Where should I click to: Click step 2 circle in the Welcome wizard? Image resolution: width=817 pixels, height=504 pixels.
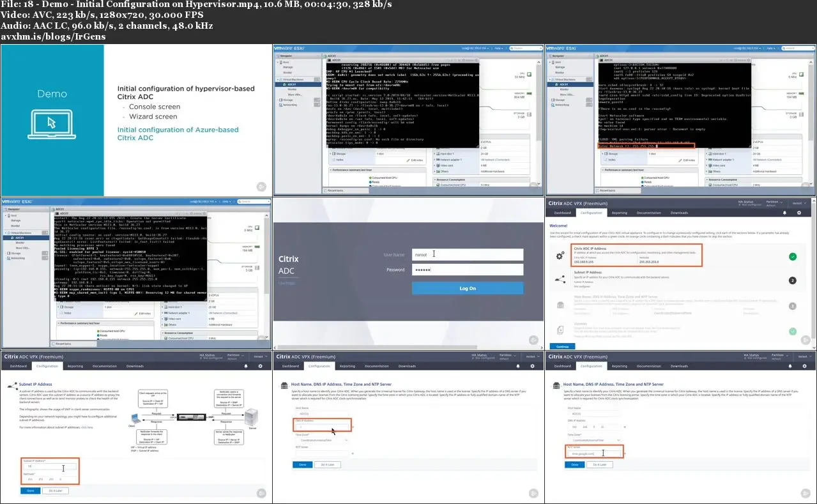coord(792,280)
